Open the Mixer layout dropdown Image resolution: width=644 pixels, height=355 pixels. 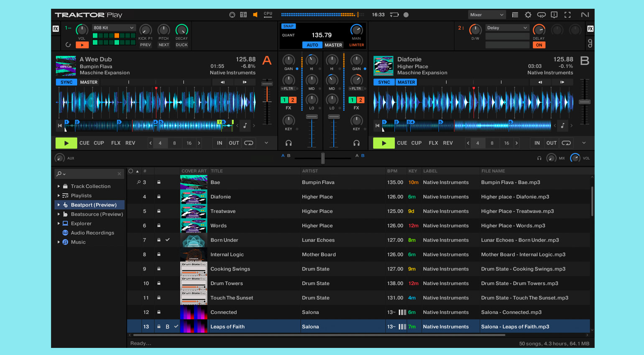pyautogui.click(x=486, y=15)
